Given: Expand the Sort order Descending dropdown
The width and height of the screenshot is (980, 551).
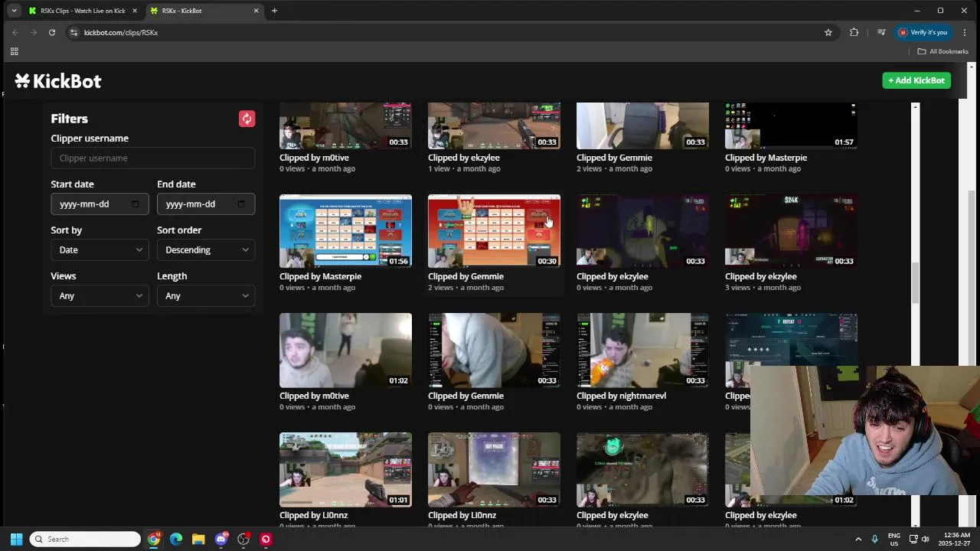Looking at the screenshot, I should (206, 249).
